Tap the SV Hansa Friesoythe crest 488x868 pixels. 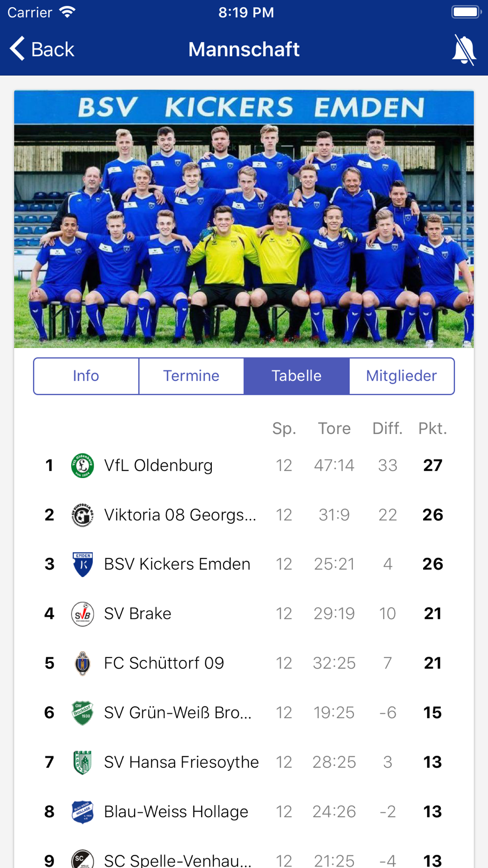tap(82, 762)
